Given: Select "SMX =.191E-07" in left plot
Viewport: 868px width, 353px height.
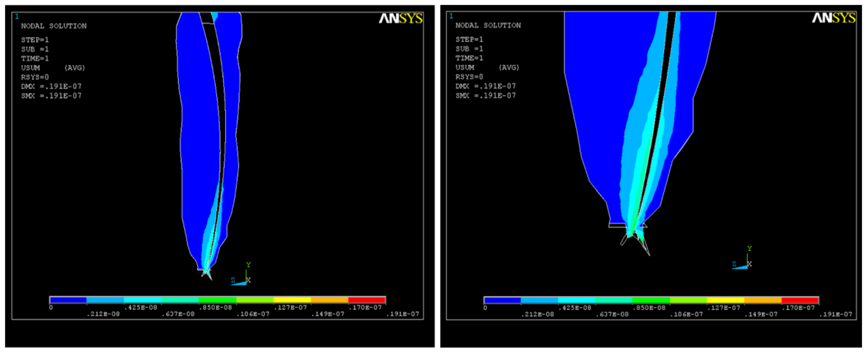Looking at the screenshot, I should (x=51, y=96).
